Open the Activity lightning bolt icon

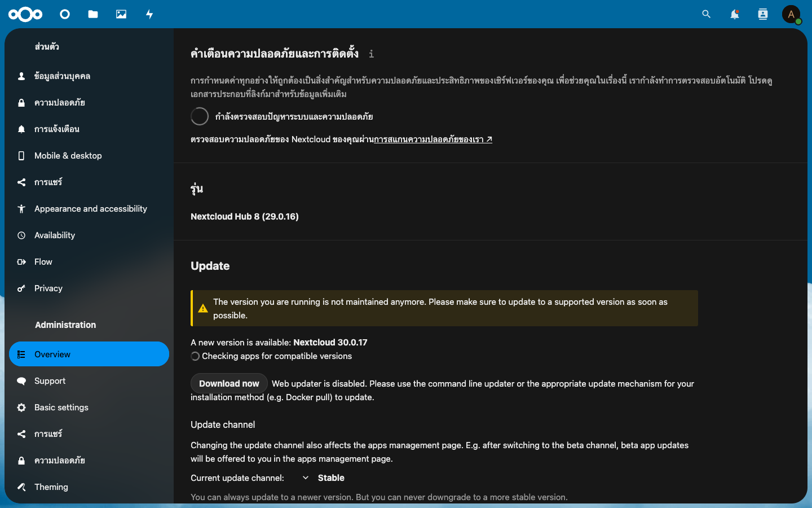coord(149,14)
